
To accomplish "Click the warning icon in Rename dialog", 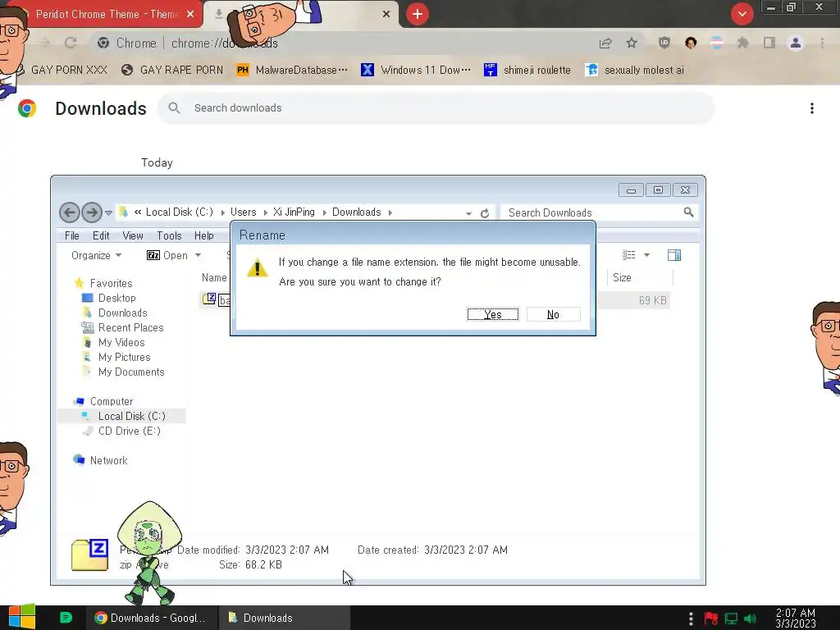I will pyautogui.click(x=257, y=268).
